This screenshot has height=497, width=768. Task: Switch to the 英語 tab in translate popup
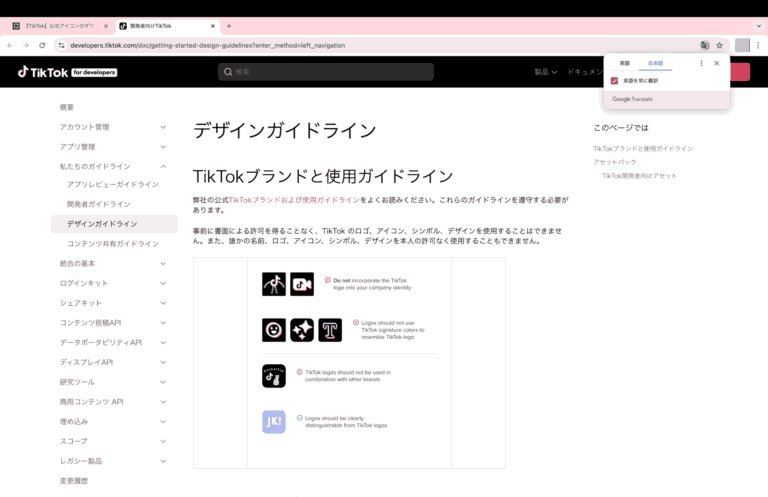(x=624, y=63)
